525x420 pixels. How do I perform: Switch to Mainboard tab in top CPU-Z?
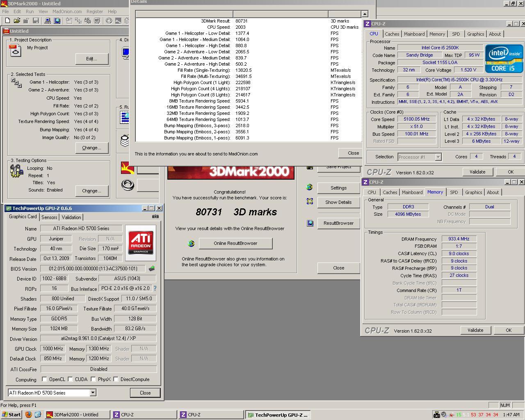(414, 34)
